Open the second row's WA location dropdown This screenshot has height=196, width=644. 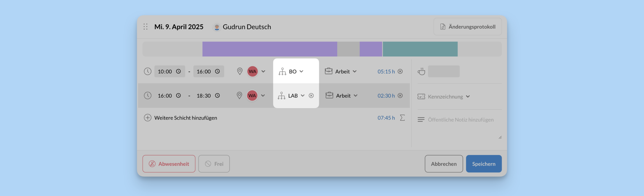coord(263,96)
